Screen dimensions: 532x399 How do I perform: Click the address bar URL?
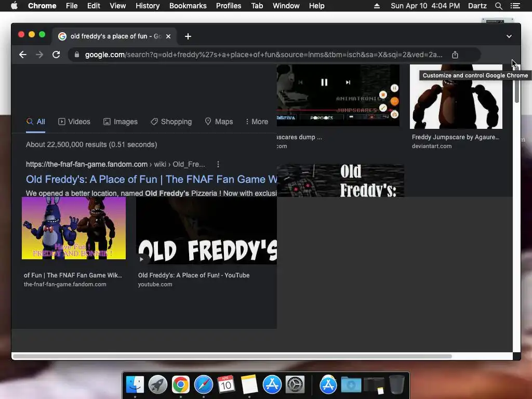pyautogui.click(x=263, y=55)
